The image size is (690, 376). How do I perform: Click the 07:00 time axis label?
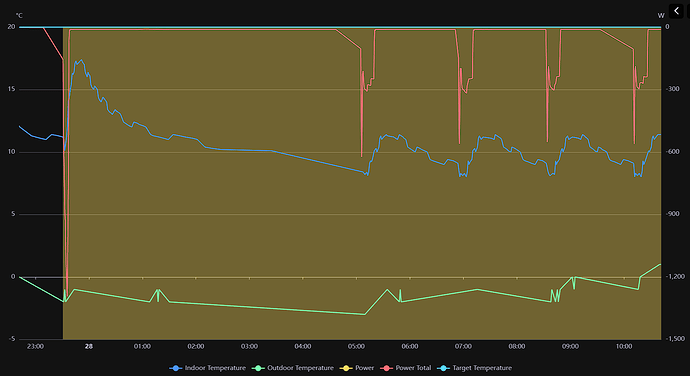463,347
